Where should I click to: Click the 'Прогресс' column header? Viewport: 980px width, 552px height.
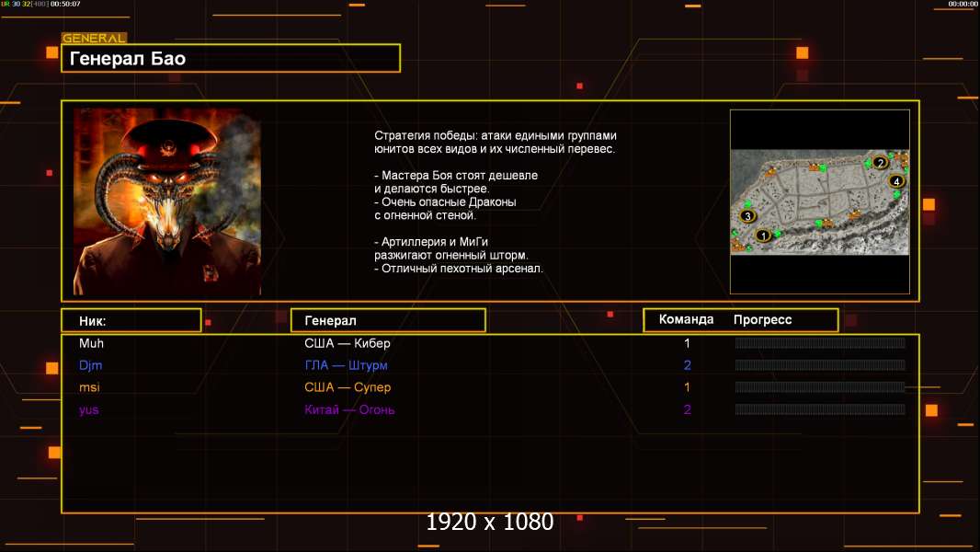762,319
